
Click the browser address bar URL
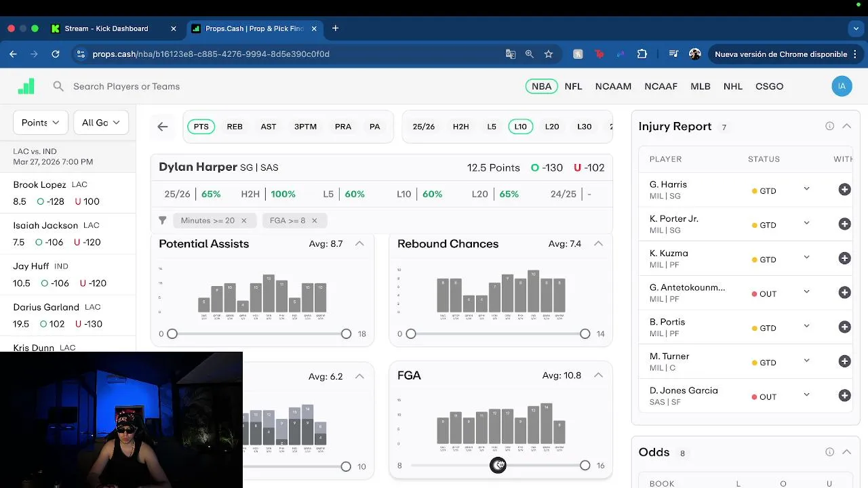[211, 54]
